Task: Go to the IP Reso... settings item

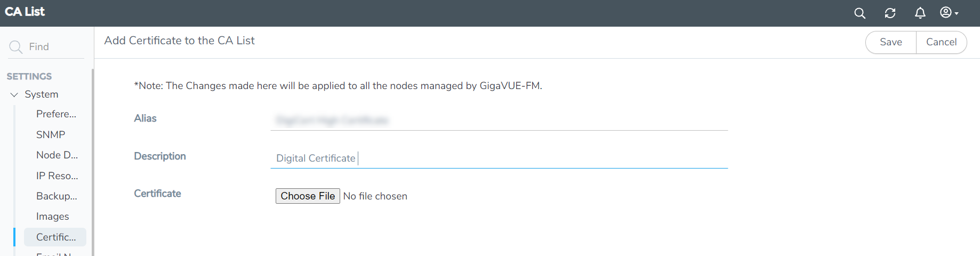Action: coord(57,176)
